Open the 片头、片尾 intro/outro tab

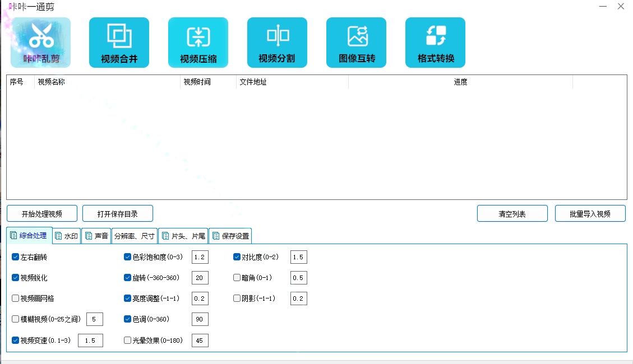point(183,236)
